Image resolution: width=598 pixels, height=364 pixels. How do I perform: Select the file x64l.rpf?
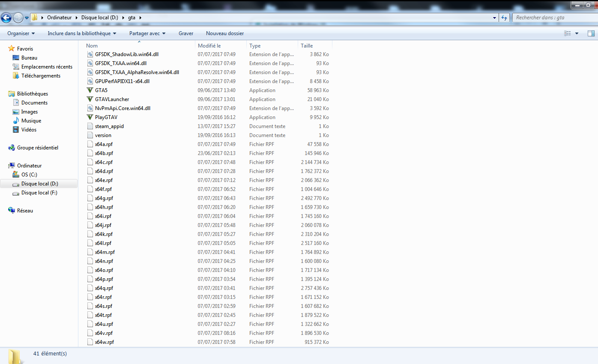(x=103, y=243)
